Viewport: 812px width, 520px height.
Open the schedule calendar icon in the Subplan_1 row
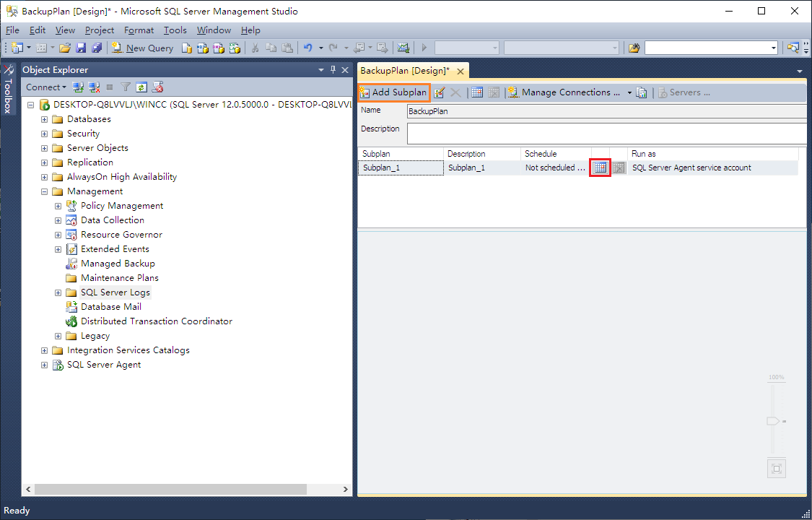point(601,168)
